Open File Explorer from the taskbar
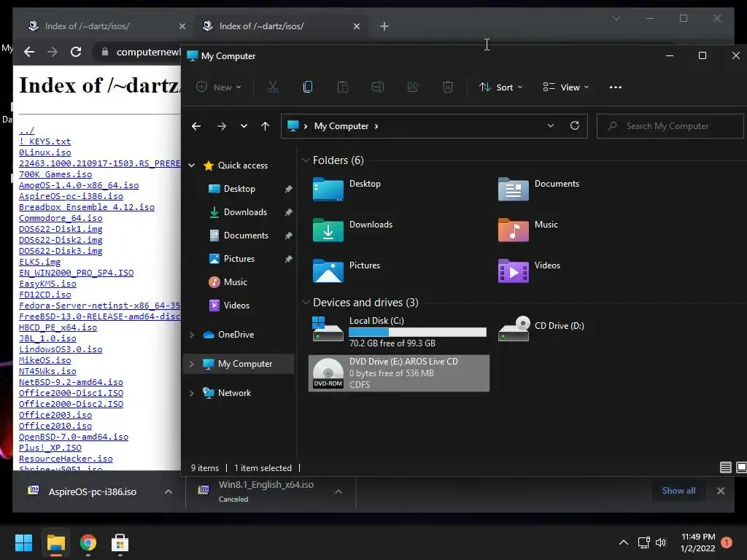747x560 pixels. pyautogui.click(x=55, y=542)
